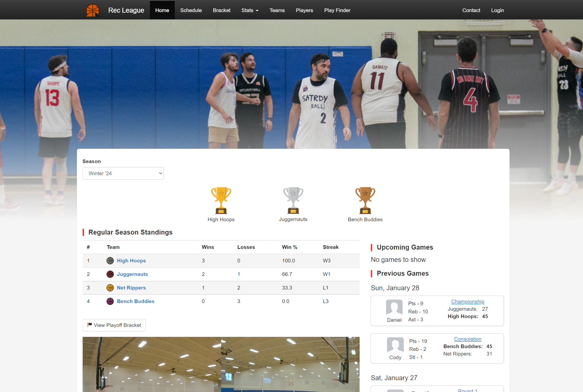Click the silver trophy for Juggernauts
583x392 pixels.
293,200
